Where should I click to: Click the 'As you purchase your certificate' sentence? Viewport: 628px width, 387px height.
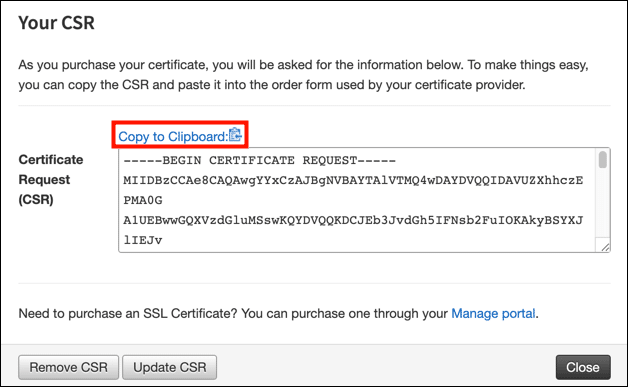pyautogui.click(x=303, y=65)
